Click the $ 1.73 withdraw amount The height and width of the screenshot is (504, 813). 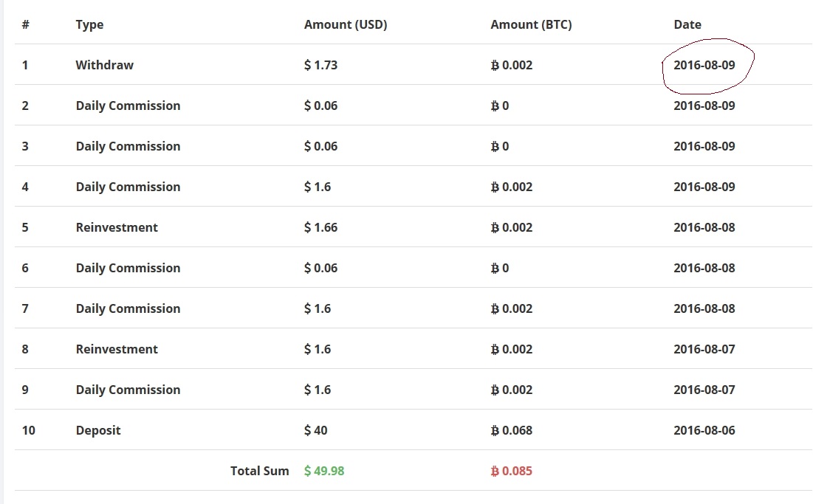click(x=320, y=65)
